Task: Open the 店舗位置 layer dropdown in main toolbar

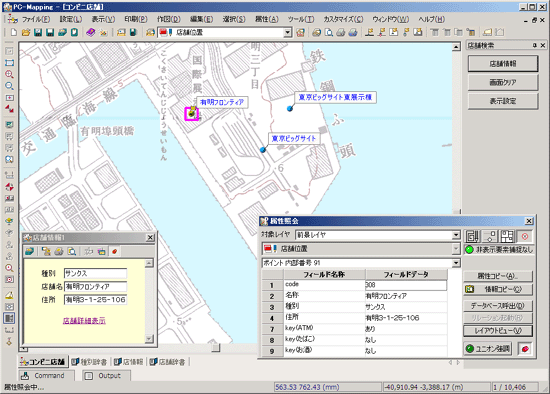Action: point(288,33)
